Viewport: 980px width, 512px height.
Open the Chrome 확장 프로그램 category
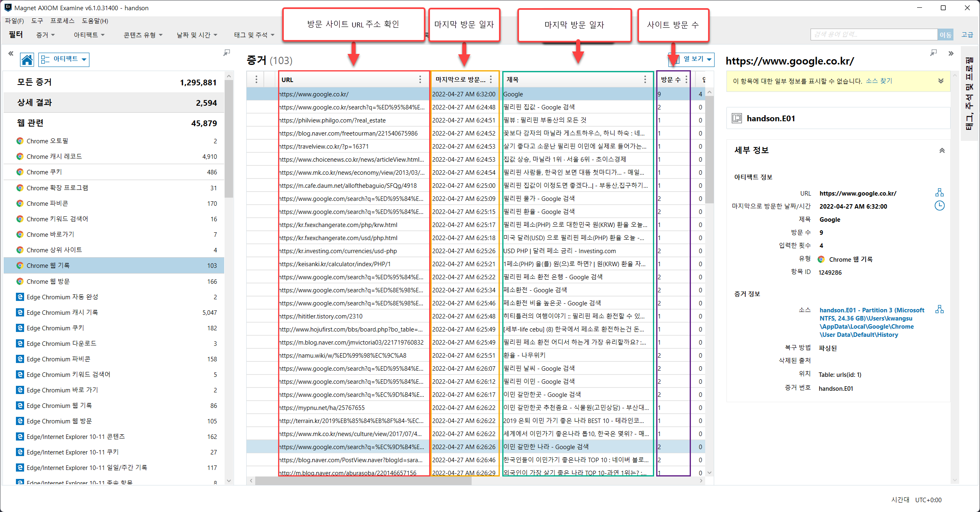point(114,188)
